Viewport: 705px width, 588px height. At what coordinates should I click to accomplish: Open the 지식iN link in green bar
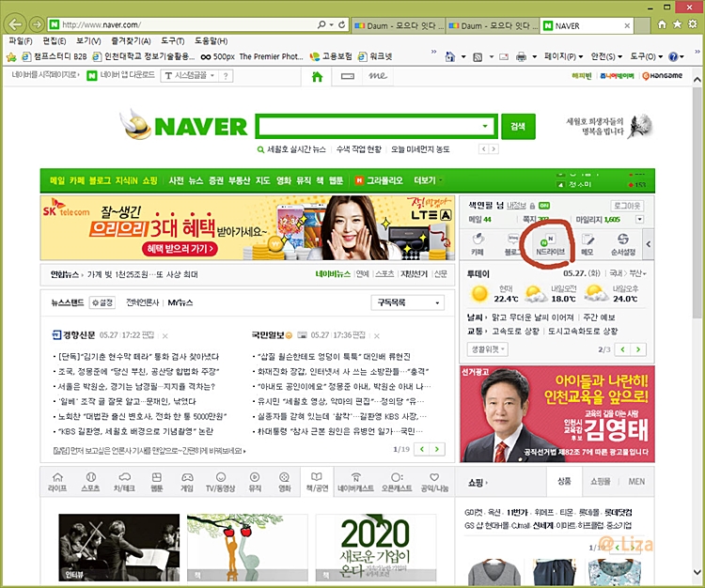point(126,180)
